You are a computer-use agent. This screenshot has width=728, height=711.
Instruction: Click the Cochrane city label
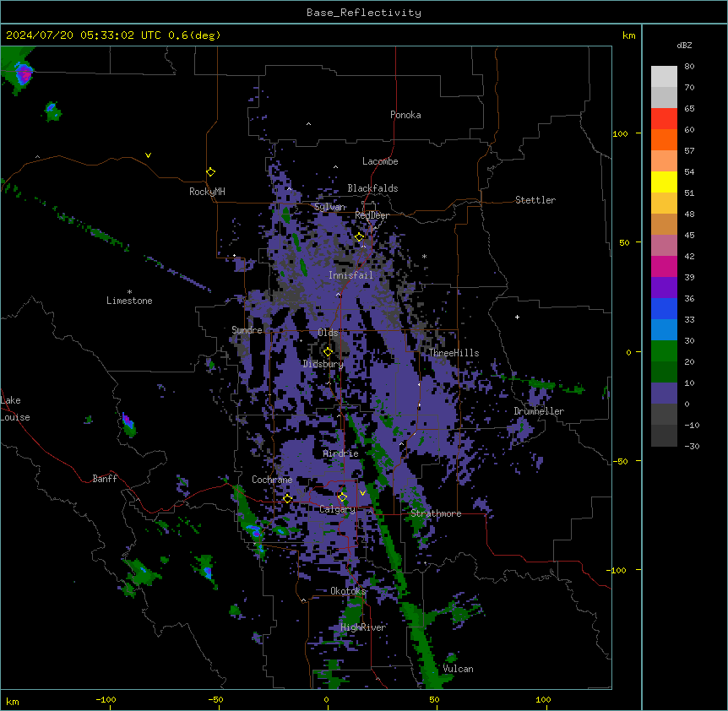272,480
